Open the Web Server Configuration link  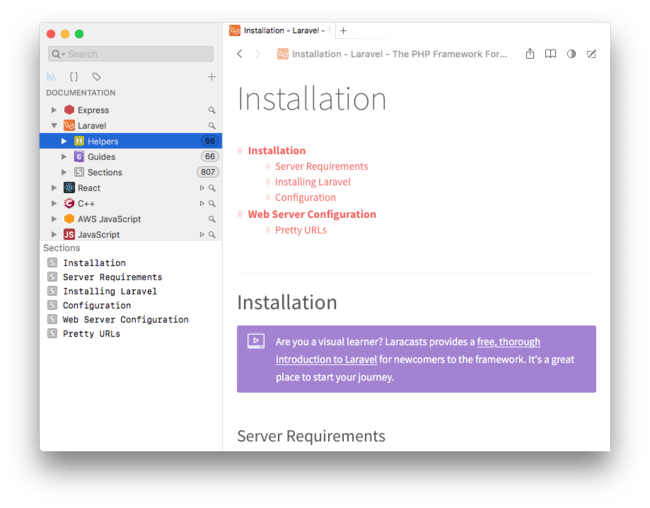(312, 214)
